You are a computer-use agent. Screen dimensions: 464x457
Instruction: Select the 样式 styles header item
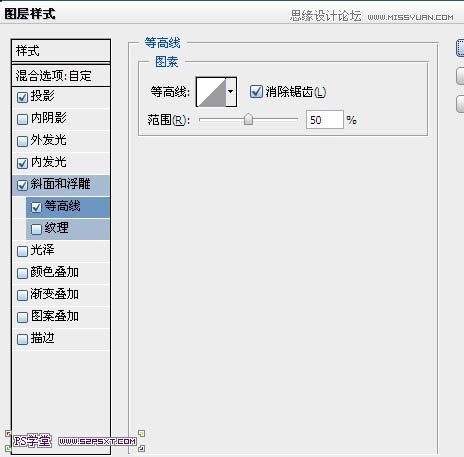click(x=61, y=51)
